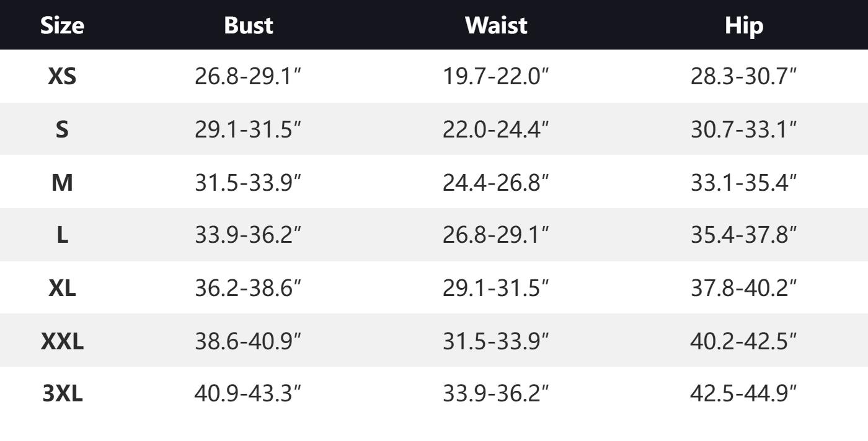Viewport: 868px width, 441px height.
Task: Click the 3XL hip value 42.5-44.9″
Action: (744, 394)
